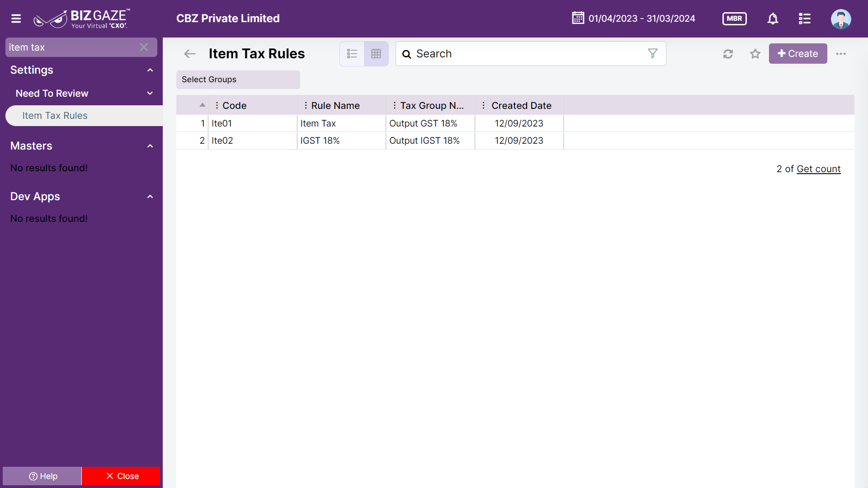868x488 pixels.
Task: Sort by the Rule Name column header
Action: pyautogui.click(x=335, y=105)
